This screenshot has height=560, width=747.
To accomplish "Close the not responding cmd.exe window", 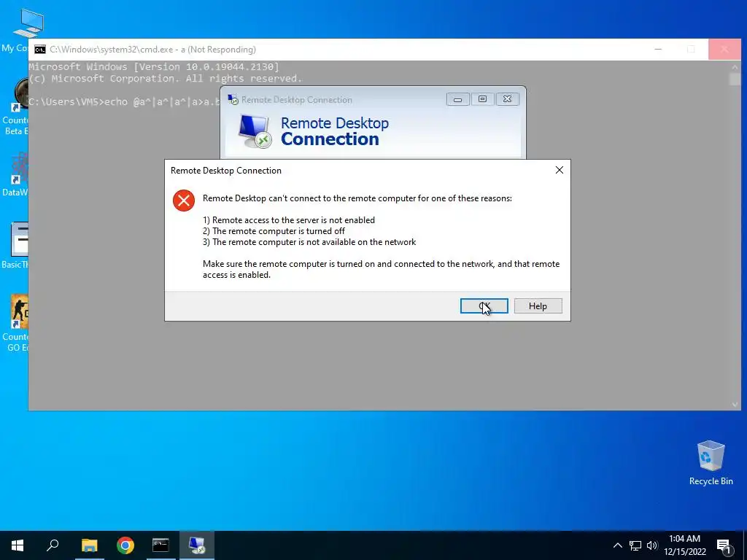I will (x=724, y=49).
